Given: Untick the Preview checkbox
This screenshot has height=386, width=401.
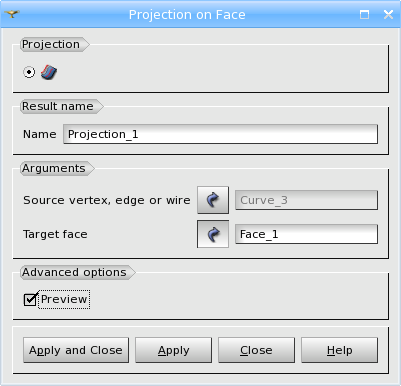Looking at the screenshot, I should coord(30,299).
